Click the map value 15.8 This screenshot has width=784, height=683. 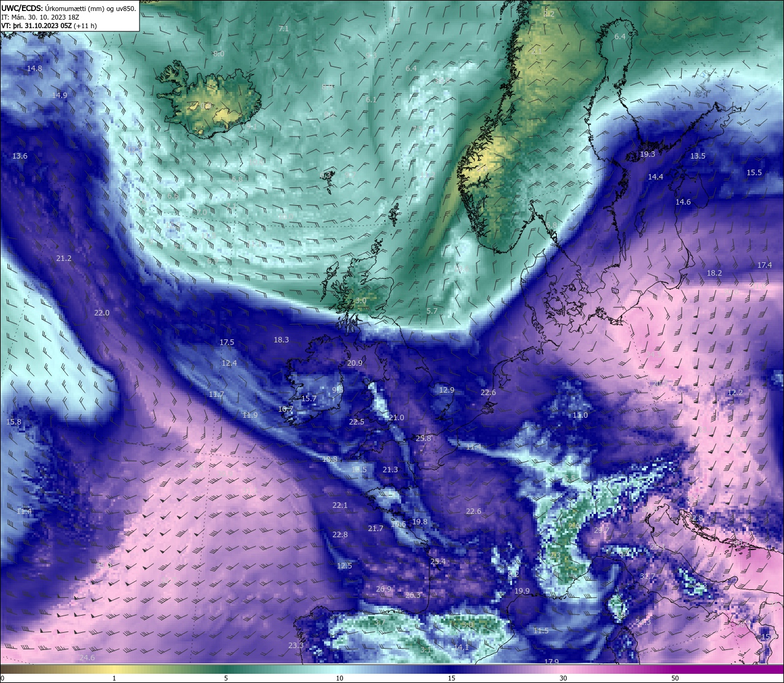tap(13, 422)
